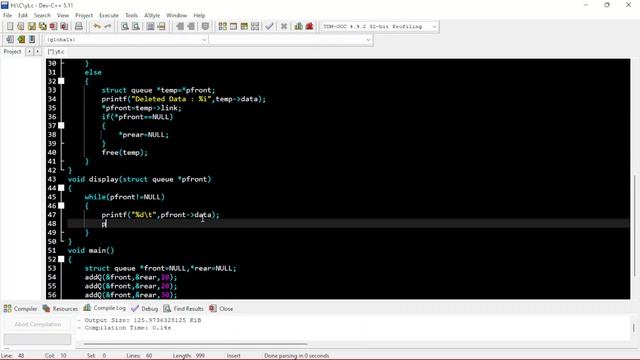
Task: Collapse the code fold at line 32
Action: click(61, 81)
